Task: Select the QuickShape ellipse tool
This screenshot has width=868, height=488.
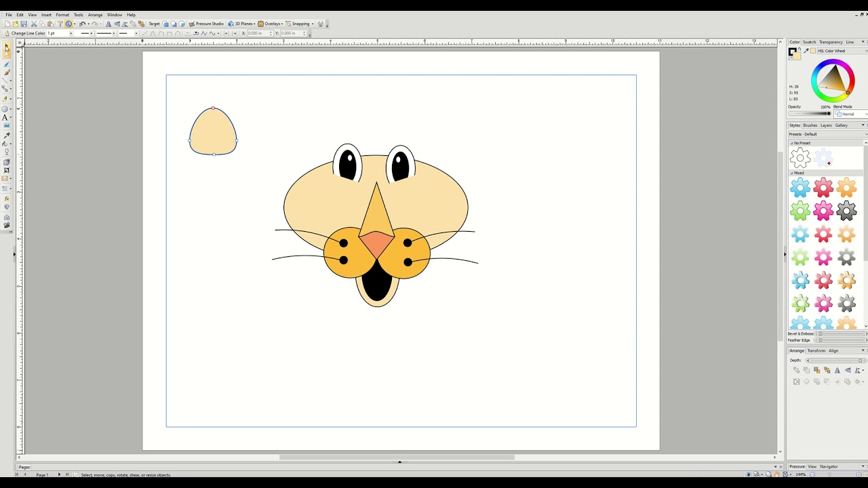Action: [5, 108]
